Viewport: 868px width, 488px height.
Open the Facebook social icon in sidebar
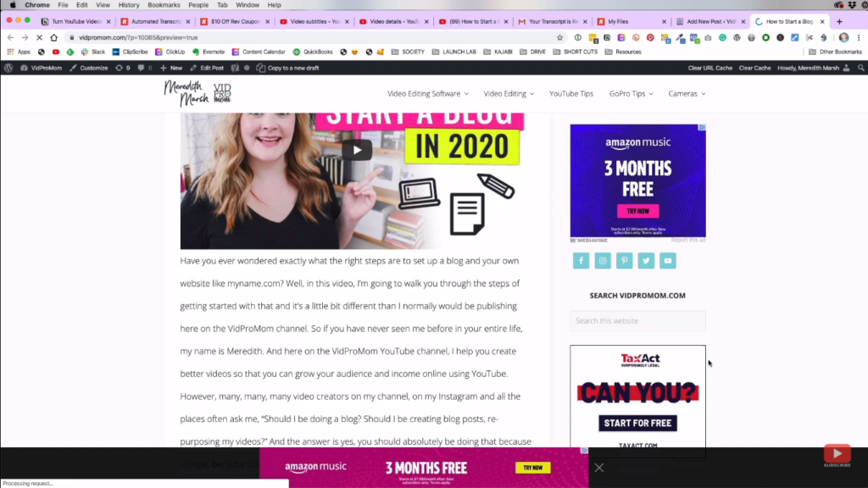click(x=581, y=261)
